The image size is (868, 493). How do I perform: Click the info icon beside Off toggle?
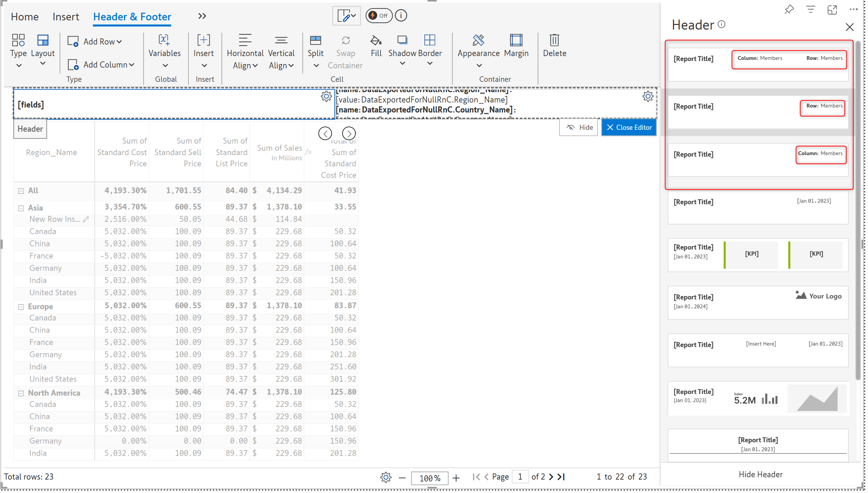(401, 15)
